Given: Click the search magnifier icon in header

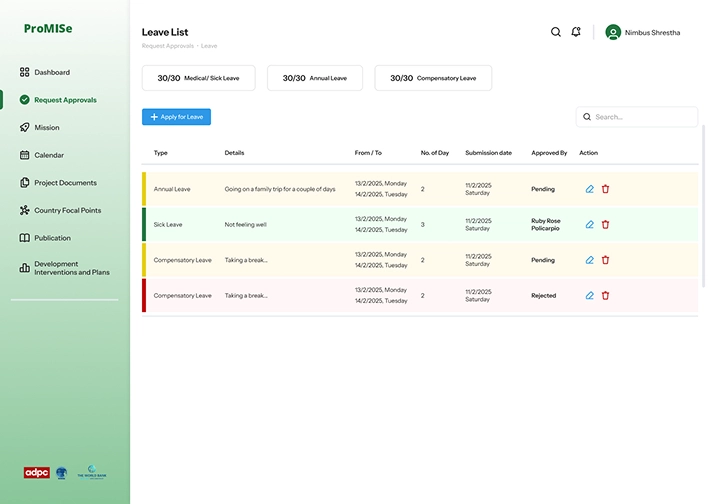Looking at the screenshot, I should pos(556,32).
